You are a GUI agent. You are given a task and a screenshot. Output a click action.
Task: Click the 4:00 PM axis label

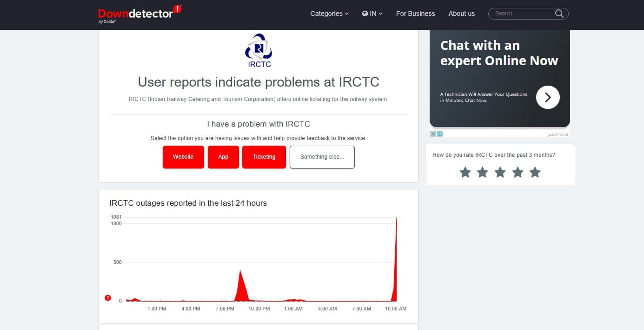(191, 309)
